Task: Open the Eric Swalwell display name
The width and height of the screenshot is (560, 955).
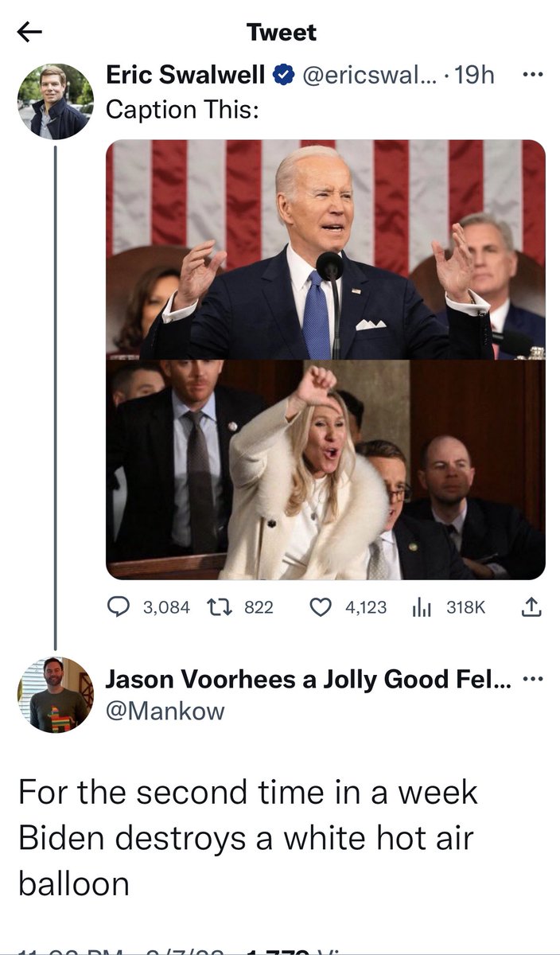Action: [x=186, y=76]
